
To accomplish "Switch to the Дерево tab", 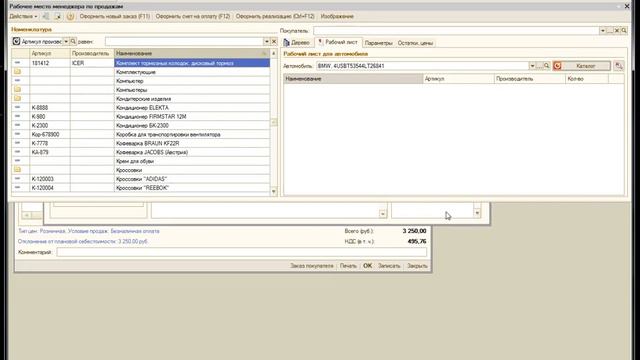I will point(297,42).
